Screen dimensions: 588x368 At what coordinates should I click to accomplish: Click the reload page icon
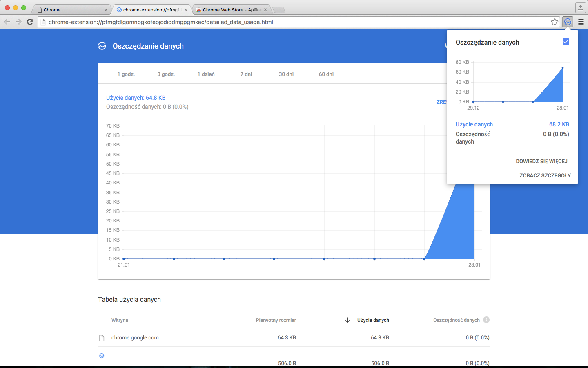coord(30,22)
